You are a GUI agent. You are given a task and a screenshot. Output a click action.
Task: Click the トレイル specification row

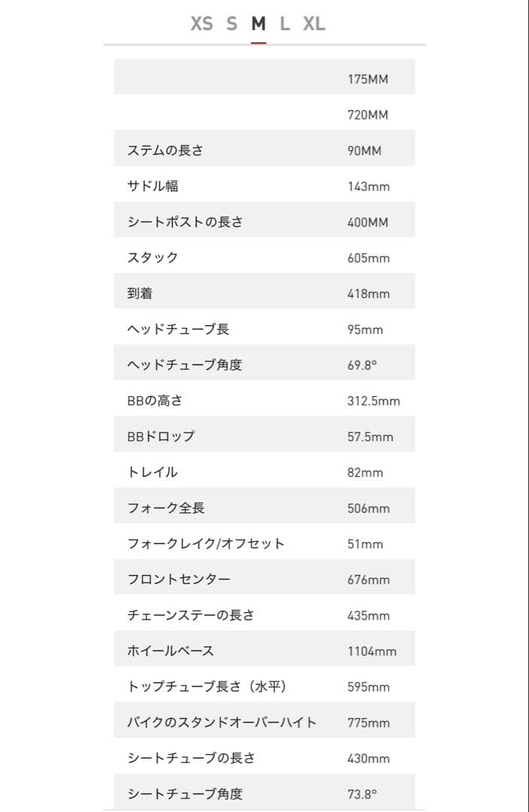click(151, 471)
